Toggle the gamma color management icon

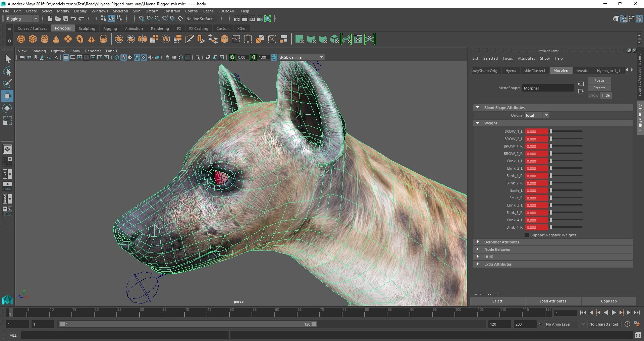pos(274,57)
